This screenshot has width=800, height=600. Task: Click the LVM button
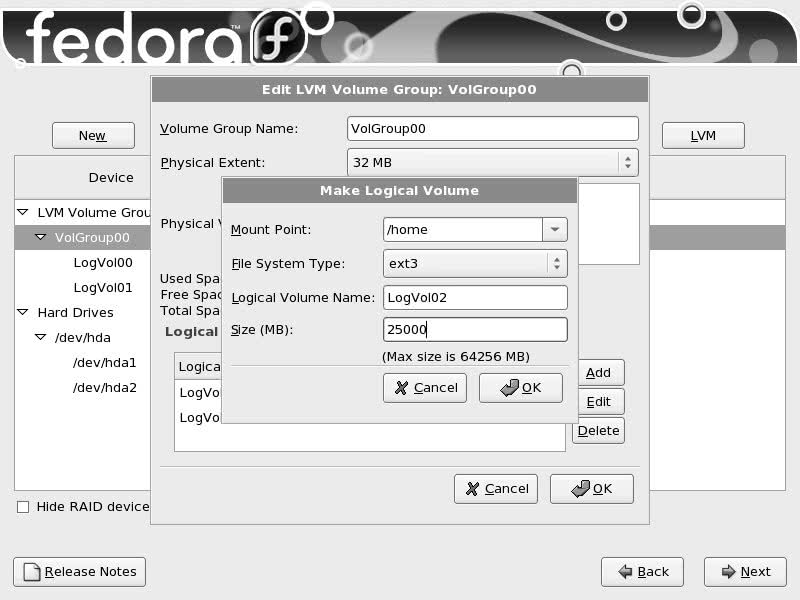(703, 136)
